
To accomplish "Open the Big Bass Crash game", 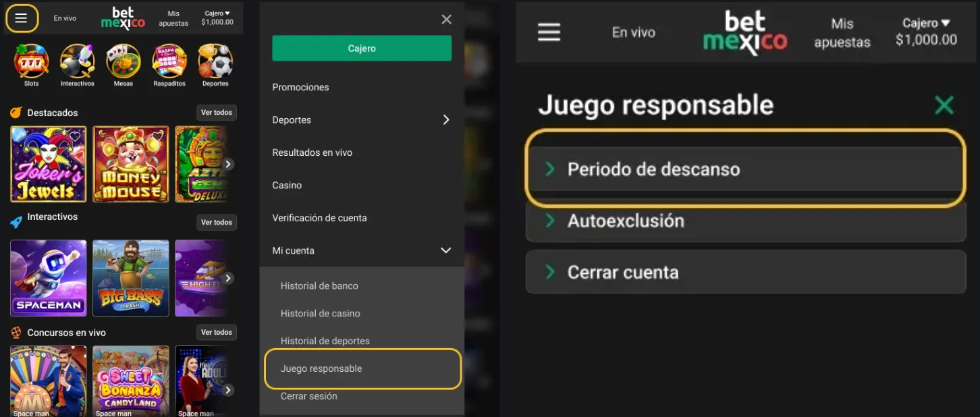I will (131, 278).
